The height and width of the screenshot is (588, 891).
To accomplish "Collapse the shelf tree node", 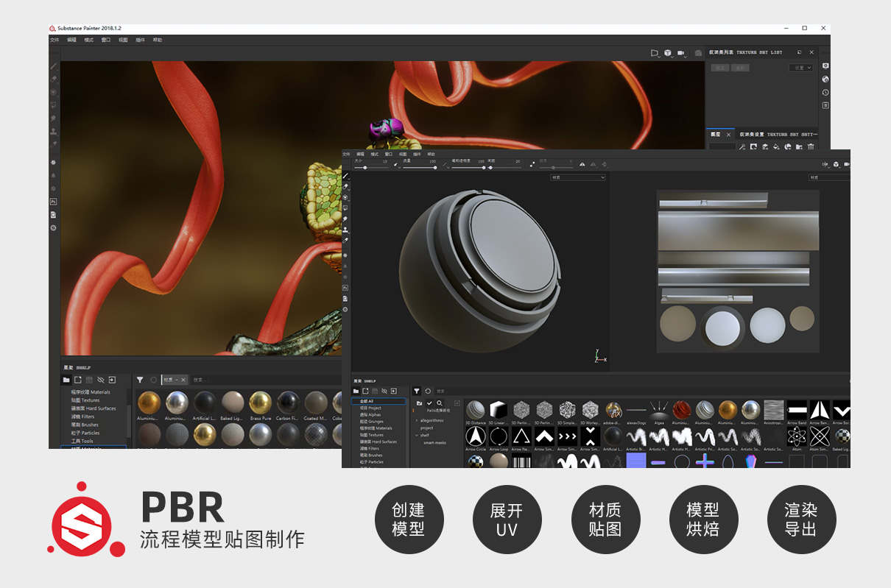I will tap(417, 435).
